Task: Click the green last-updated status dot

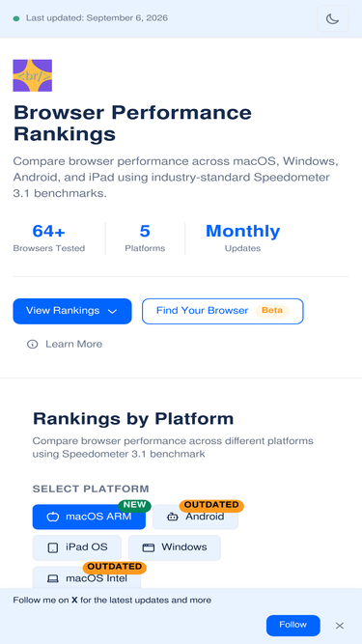Action: [x=16, y=18]
